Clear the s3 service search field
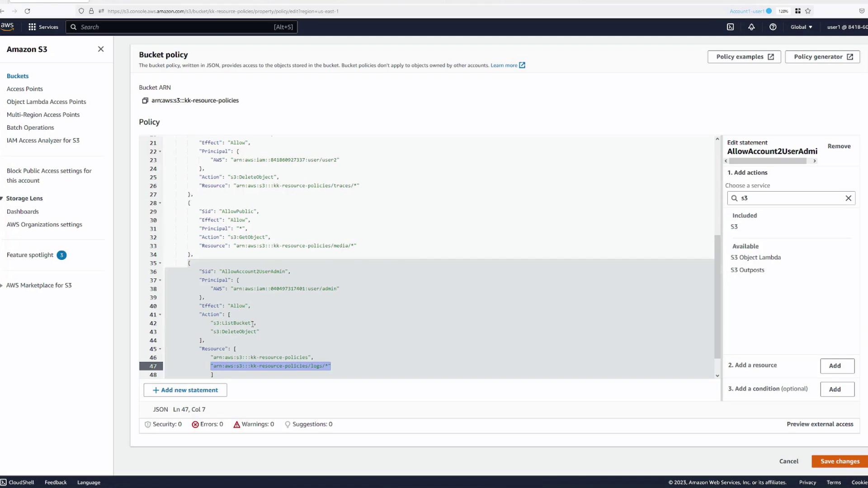Viewport: 868px width, 488px height. pos(848,198)
